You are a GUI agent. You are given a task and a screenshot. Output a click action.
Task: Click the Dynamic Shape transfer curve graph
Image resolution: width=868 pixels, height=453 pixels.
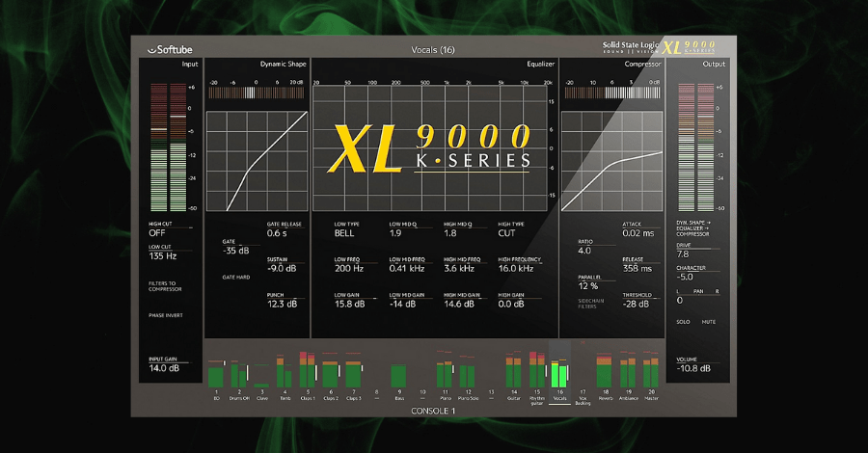[258, 161]
